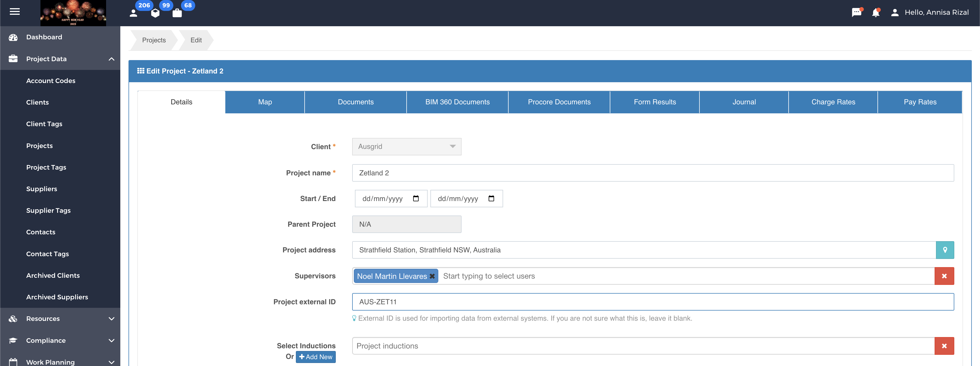Click the lightbulb hint icon
The width and height of the screenshot is (980, 366).
click(354, 318)
